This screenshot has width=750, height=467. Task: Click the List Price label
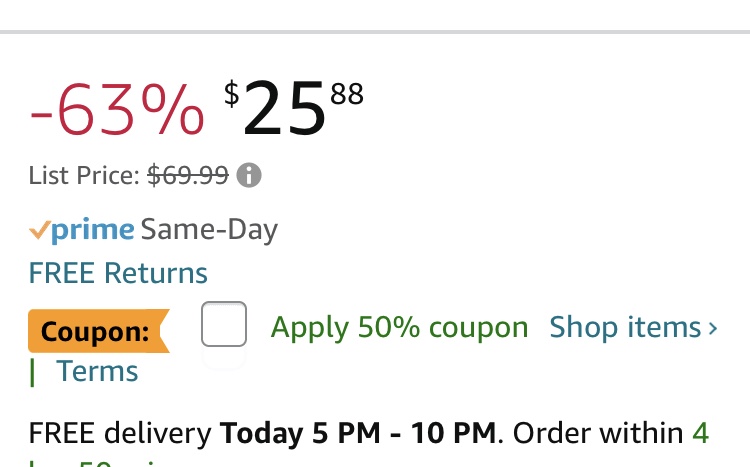point(84,176)
